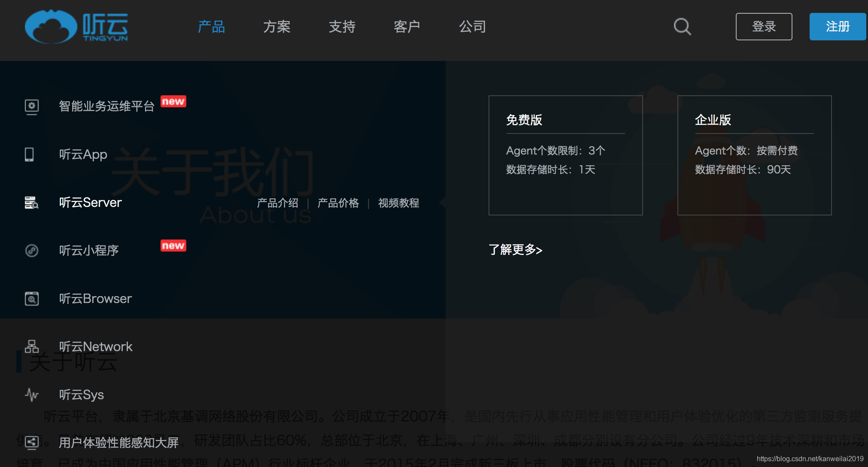This screenshot has width=868, height=467.
Task: Select 听云Browser product entry
Action: 95,299
